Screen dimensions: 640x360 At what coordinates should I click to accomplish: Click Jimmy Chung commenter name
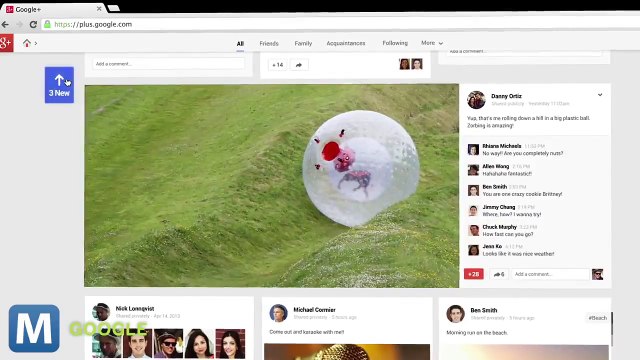[499, 207]
